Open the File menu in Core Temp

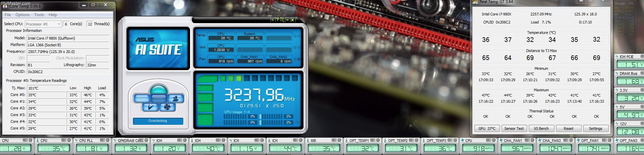click(8, 15)
